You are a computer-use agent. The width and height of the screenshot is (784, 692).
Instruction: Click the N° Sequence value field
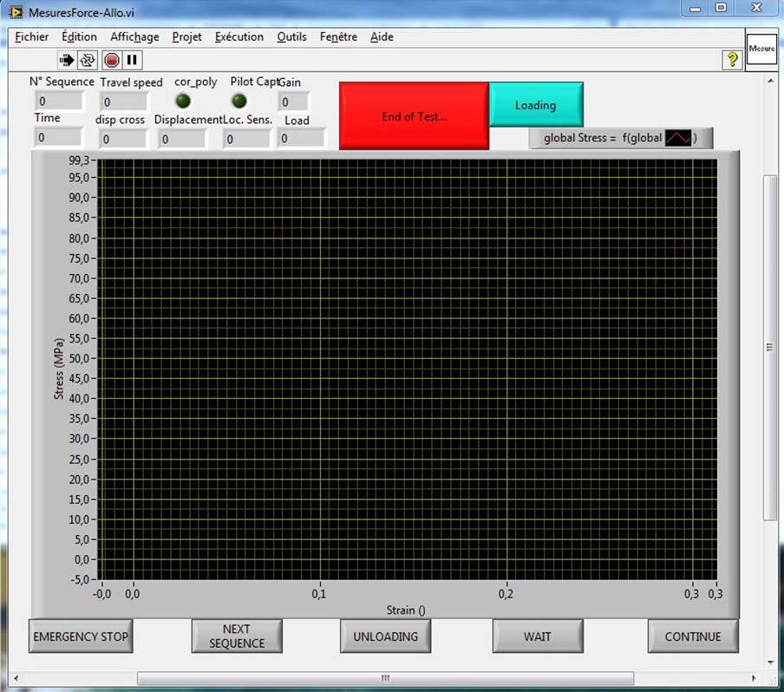pos(59,101)
